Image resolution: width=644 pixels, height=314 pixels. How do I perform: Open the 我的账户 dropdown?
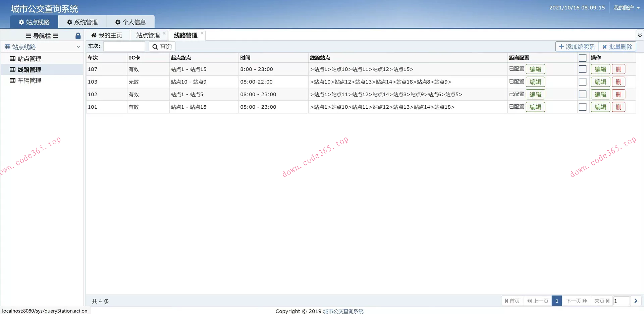[627, 8]
